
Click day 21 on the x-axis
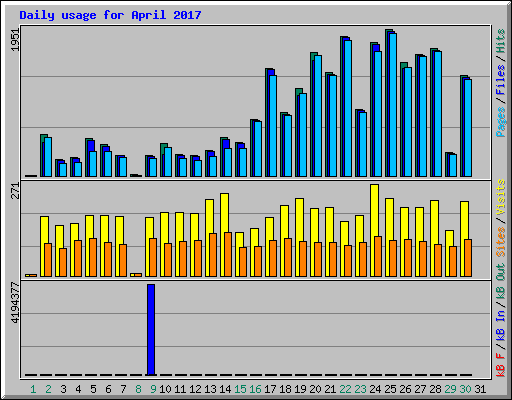click(330, 389)
